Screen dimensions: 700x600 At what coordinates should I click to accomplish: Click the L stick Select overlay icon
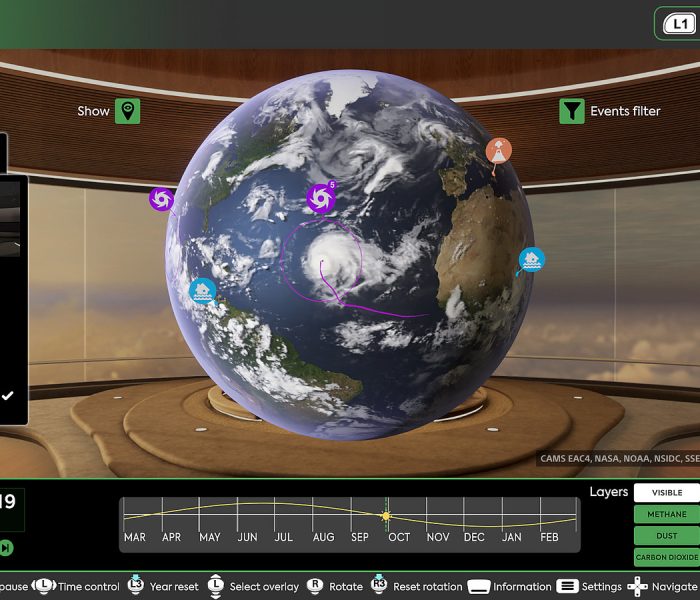click(x=216, y=586)
